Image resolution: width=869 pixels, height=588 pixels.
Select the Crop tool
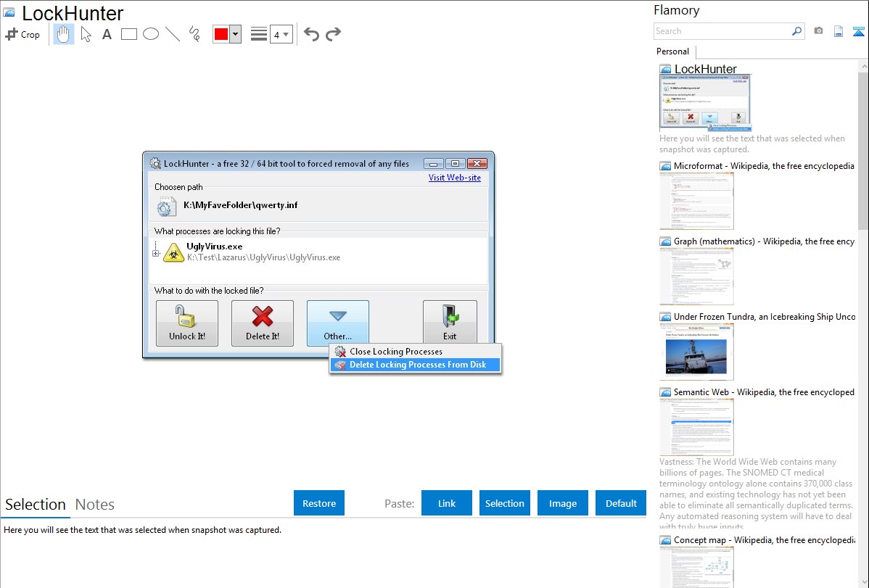[x=22, y=34]
